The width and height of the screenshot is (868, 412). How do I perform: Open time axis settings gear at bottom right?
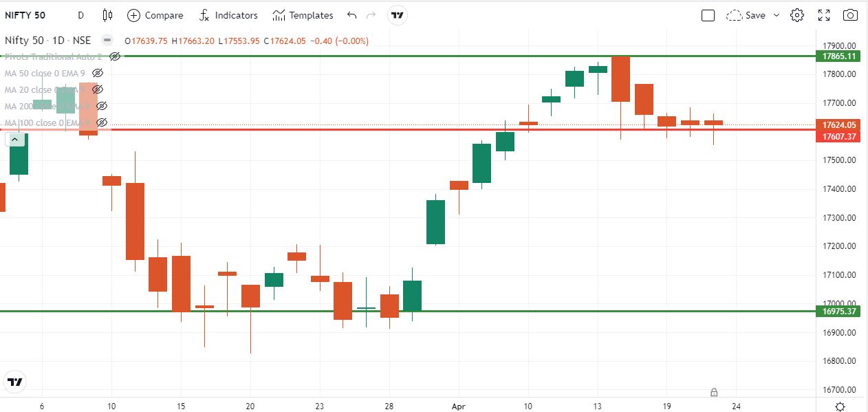point(840,406)
